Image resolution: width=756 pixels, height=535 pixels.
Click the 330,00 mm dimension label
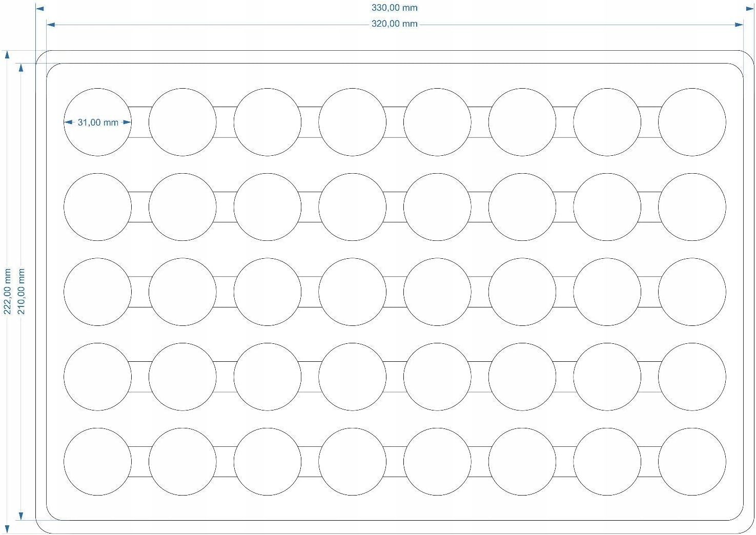coord(394,8)
